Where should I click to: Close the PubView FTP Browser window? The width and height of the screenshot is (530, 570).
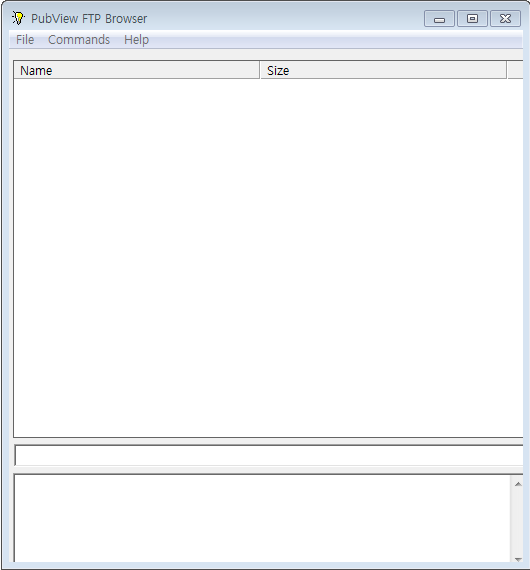pos(505,19)
